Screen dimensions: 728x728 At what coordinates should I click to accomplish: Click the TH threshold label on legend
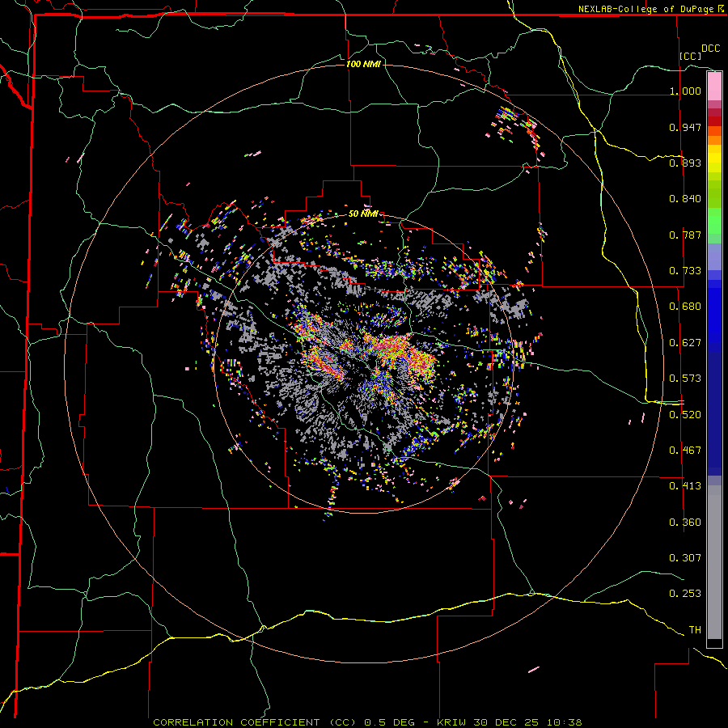click(695, 630)
